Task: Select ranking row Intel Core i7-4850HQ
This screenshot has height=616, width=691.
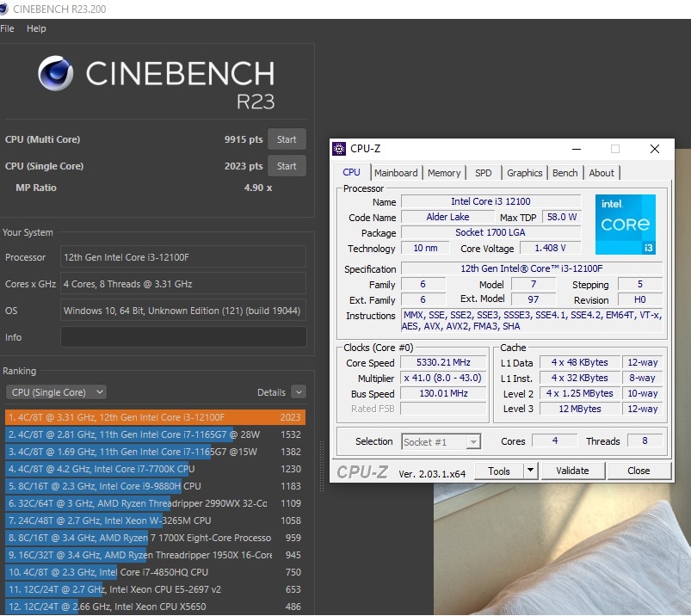Action: [x=155, y=572]
